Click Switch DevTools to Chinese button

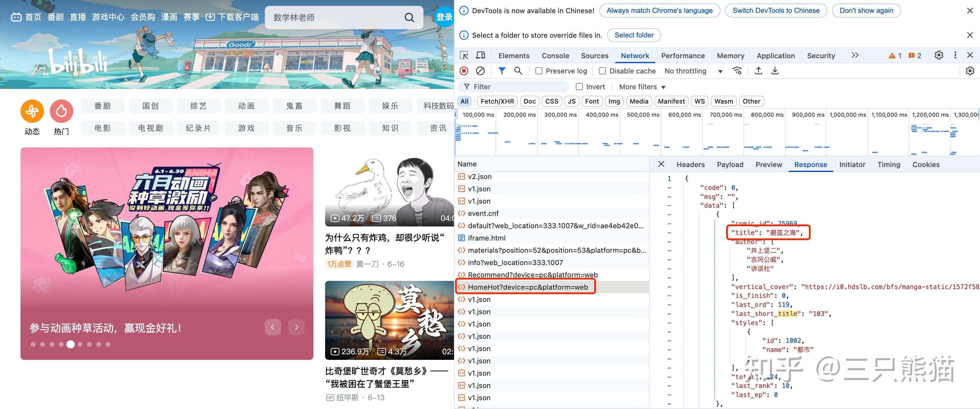click(776, 11)
